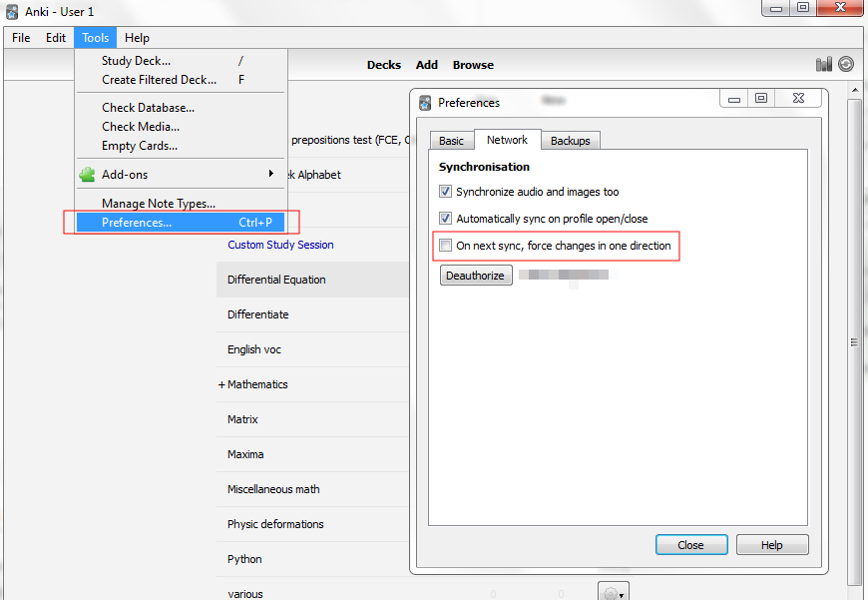This screenshot has width=868, height=600.
Task: Uncheck Automatically sync on profile open/close
Action: [x=446, y=219]
